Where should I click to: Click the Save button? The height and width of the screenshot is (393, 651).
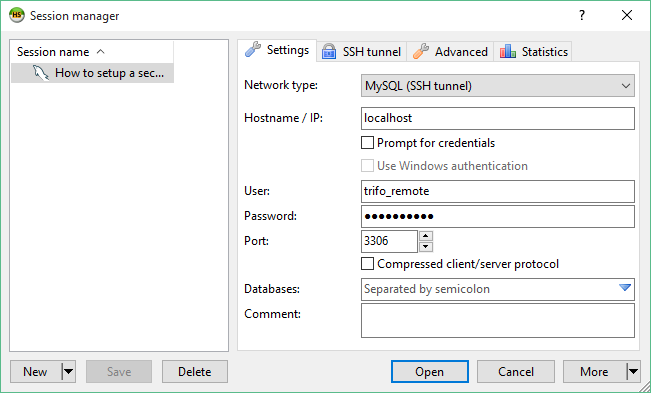point(119,371)
